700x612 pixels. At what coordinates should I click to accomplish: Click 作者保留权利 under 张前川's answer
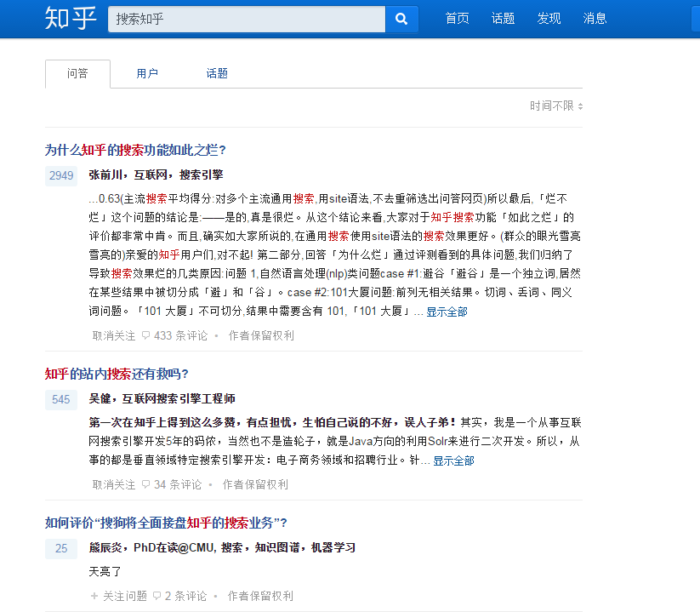(261, 335)
